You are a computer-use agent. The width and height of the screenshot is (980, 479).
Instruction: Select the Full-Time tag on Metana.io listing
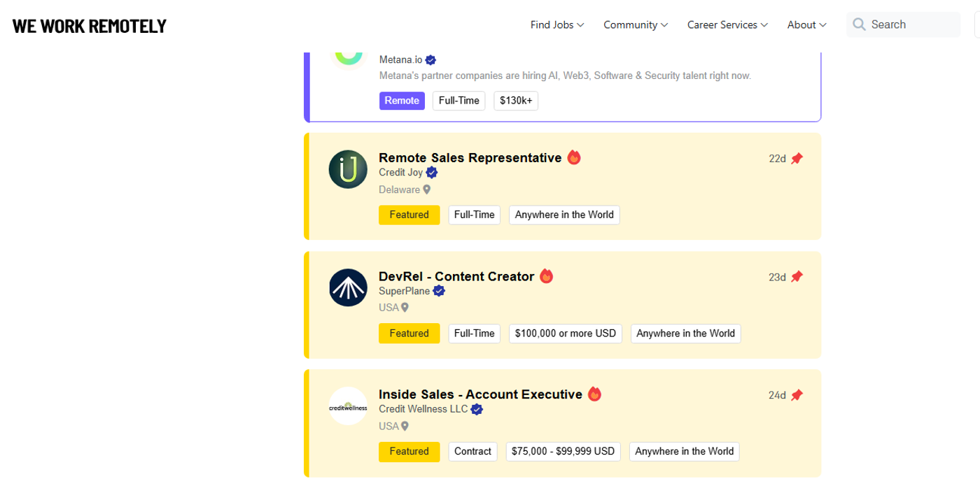(x=458, y=101)
